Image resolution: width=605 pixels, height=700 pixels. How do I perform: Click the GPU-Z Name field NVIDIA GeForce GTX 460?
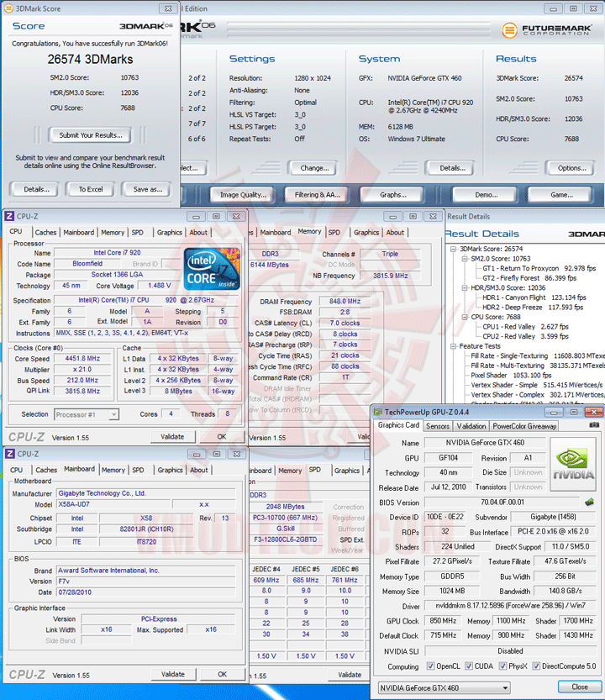[x=485, y=442]
